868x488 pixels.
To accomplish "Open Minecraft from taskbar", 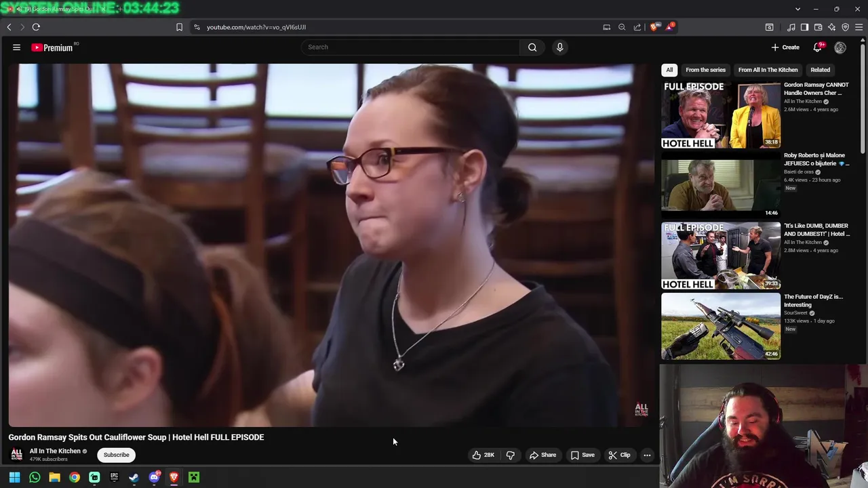I will coord(194,477).
